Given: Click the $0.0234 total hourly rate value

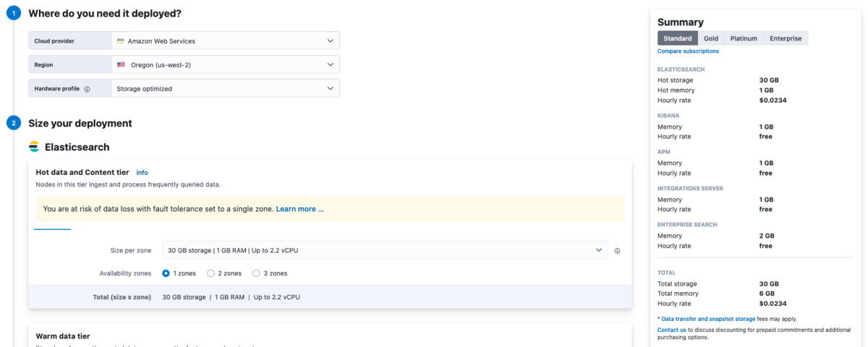Looking at the screenshot, I should (x=773, y=304).
